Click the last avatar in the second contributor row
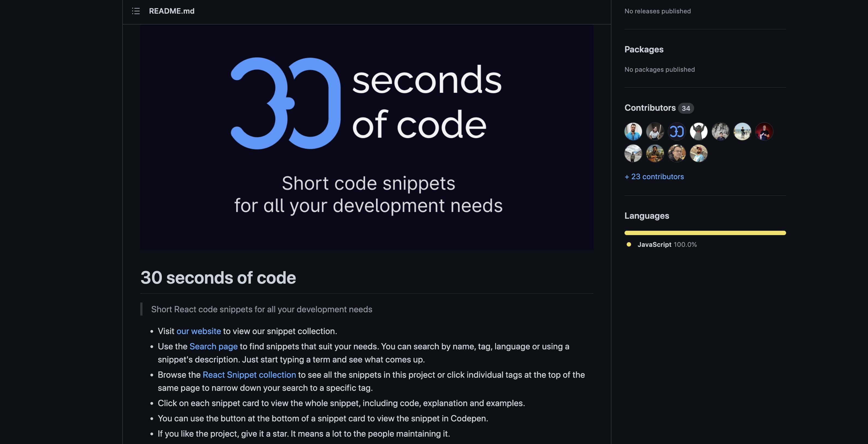This screenshot has height=444, width=868. point(698,153)
